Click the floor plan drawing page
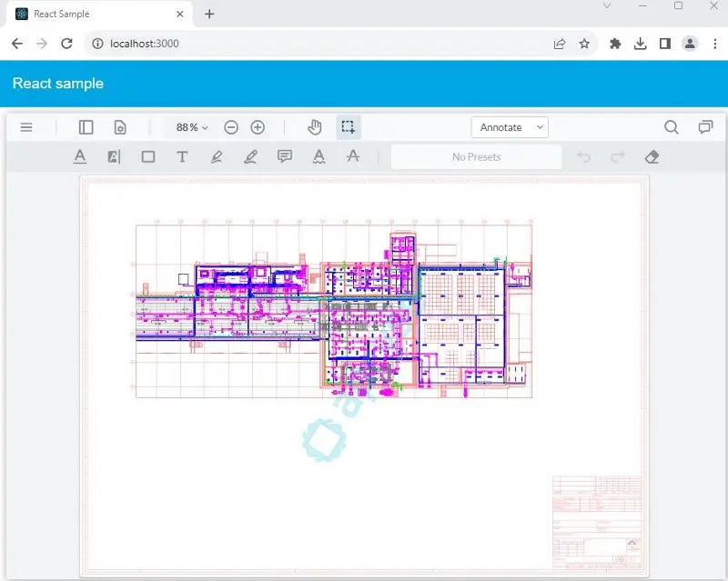This screenshot has height=581, width=728. [x=365, y=376]
